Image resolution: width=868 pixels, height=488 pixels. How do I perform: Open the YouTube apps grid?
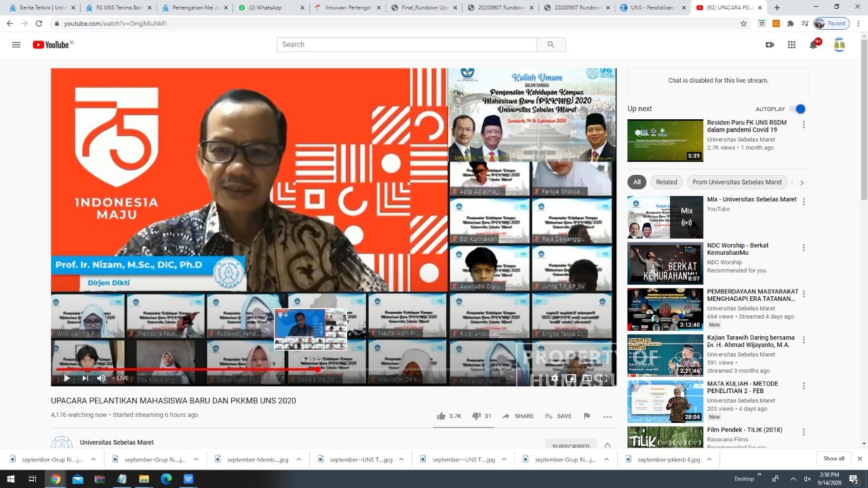click(791, 45)
